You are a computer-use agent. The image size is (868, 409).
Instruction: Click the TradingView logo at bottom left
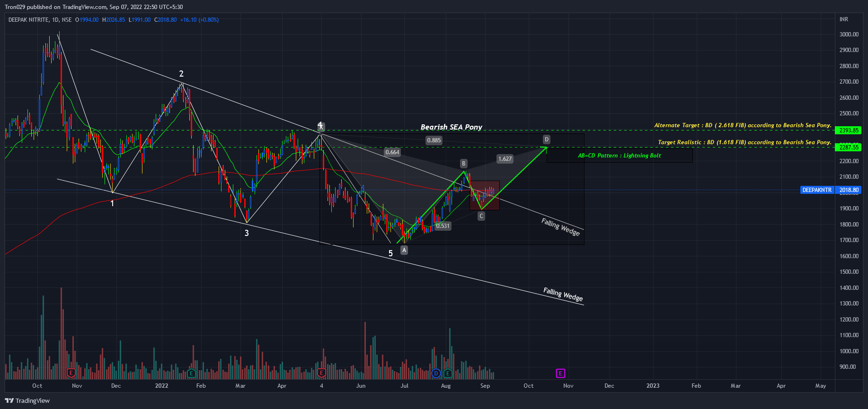27,400
